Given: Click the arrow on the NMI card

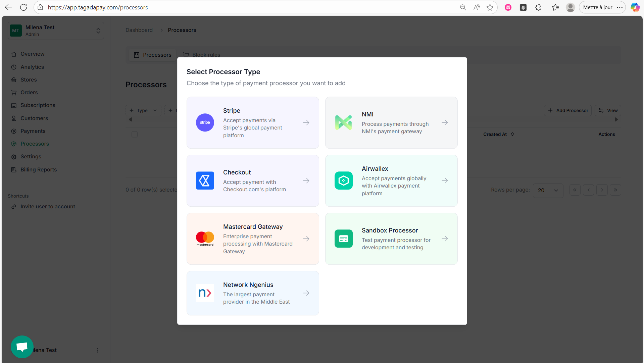Looking at the screenshot, I should tap(445, 122).
